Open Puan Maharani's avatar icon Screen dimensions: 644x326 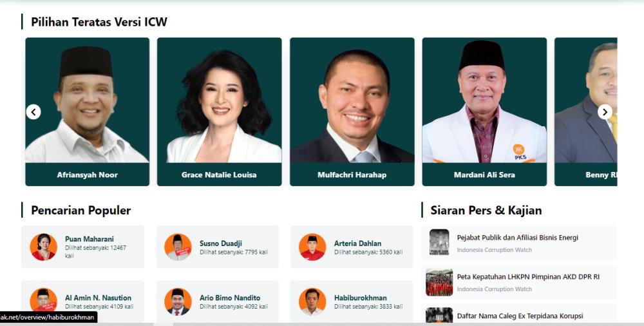tap(43, 247)
